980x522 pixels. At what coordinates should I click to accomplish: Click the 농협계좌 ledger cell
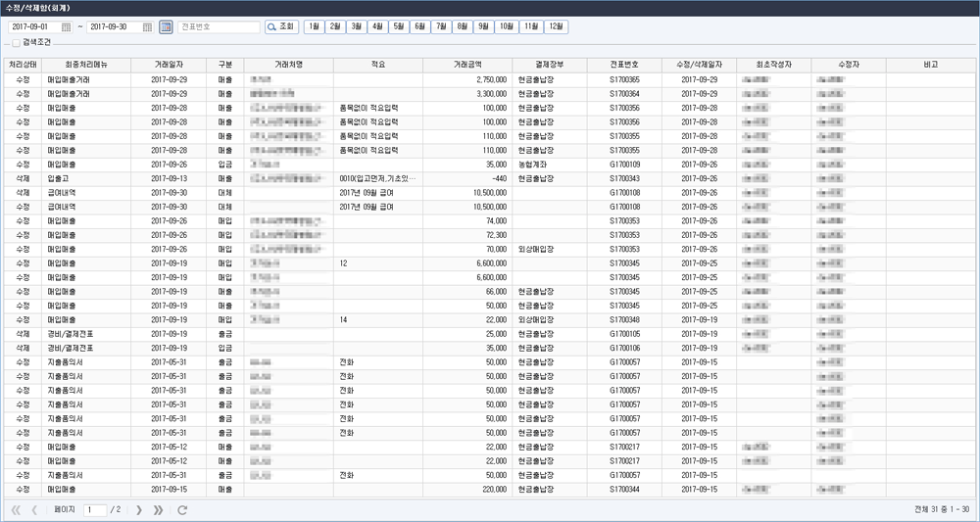click(550, 165)
